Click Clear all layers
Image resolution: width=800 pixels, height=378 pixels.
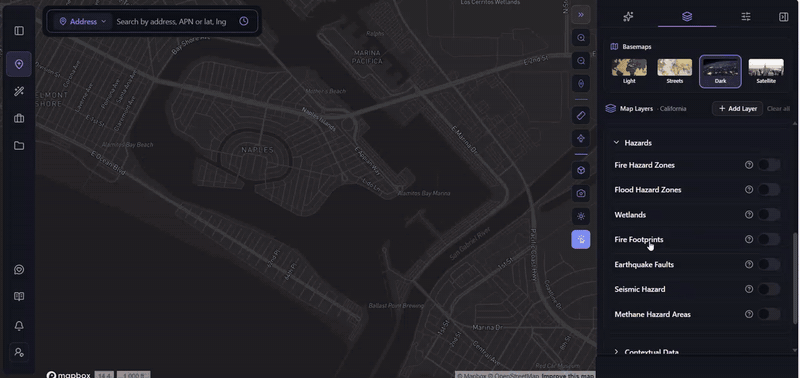[x=778, y=109]
